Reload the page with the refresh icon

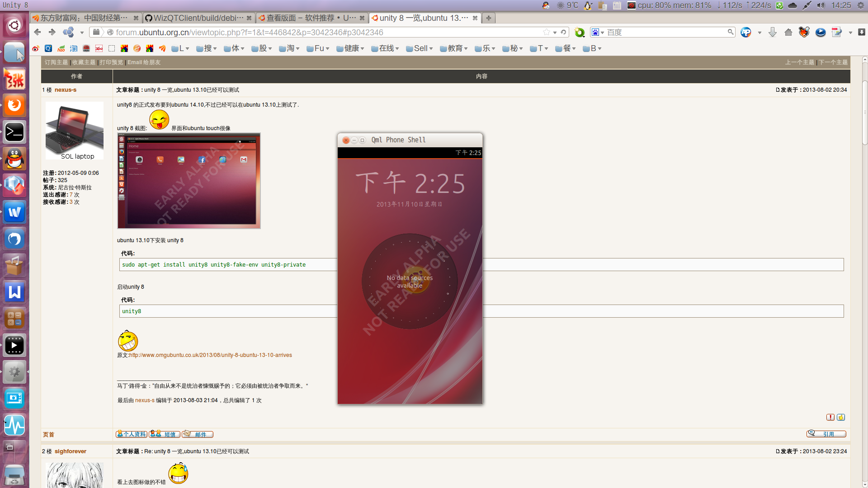(563, 32)
